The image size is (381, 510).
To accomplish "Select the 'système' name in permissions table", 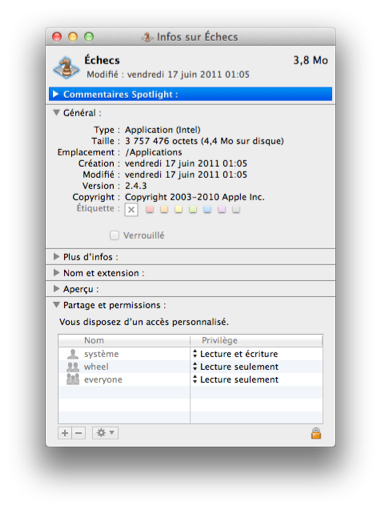I will [x=101, y=354].
